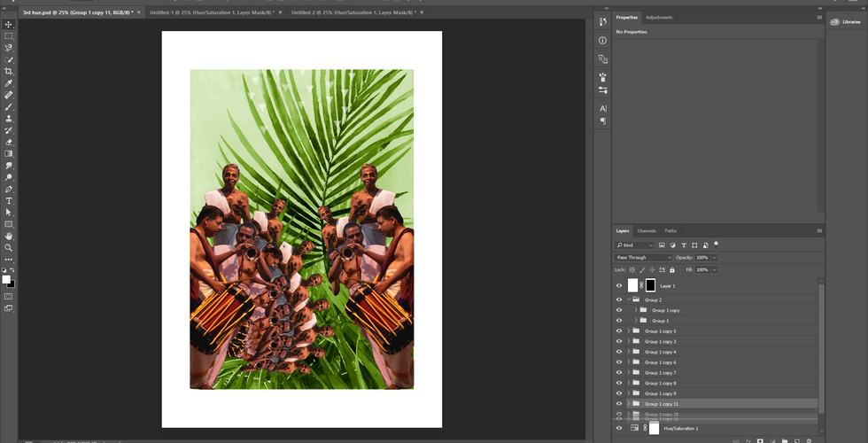Select the Zoom tool
The width and height of the screenshot is (868, 443).
tap(9, 248)
